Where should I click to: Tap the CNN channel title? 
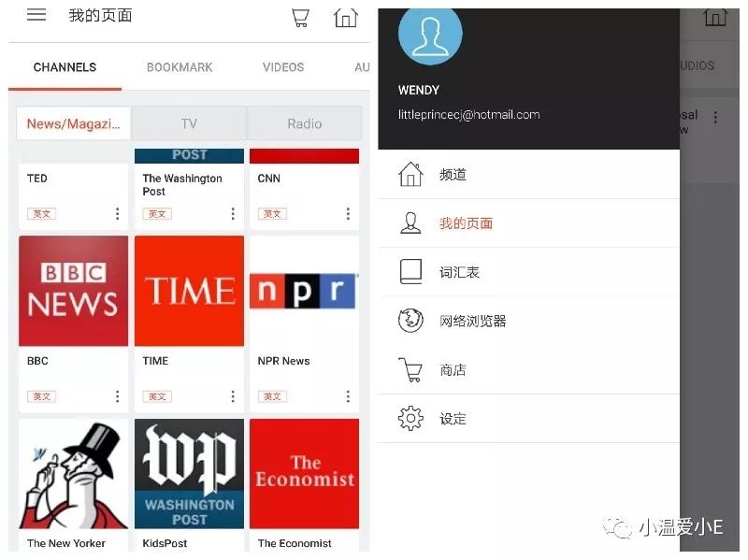(269, 179)
